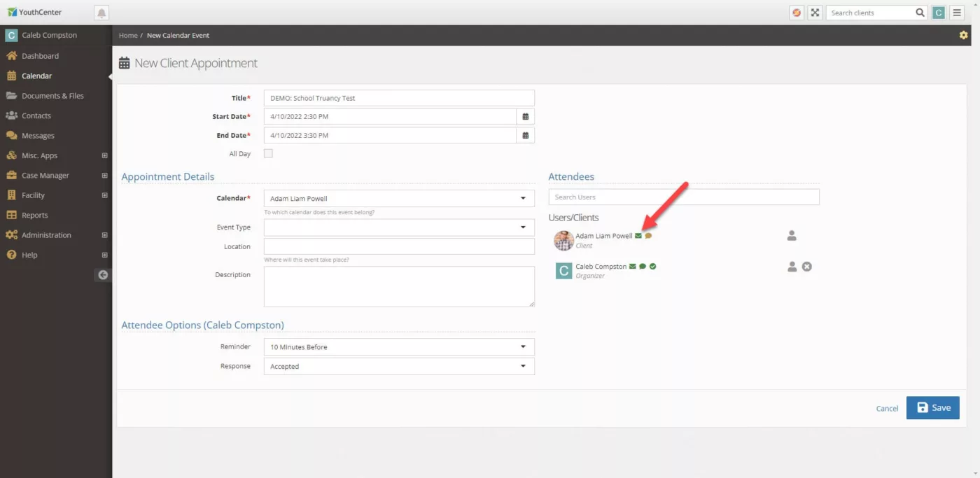This screenshot has height=478, width=980.
Task: Open the Calendar dropdown showing Adam Liam Powell
Action: pos(399,199)
